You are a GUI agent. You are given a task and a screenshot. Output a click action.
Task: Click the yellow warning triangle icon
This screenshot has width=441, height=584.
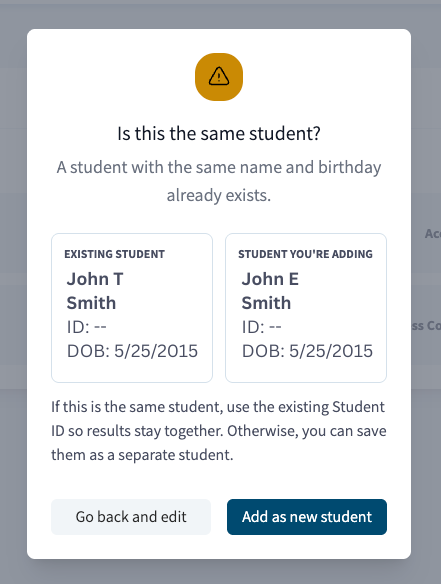point(219,77)
